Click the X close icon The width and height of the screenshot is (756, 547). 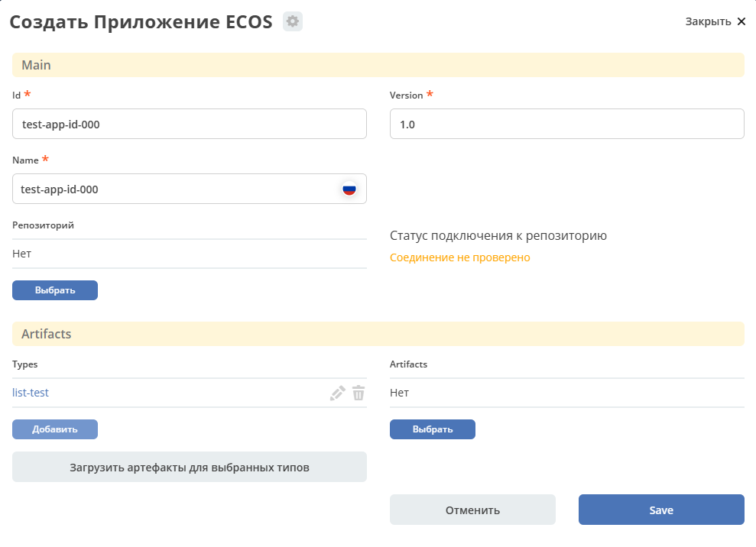[x=741, y=21]
